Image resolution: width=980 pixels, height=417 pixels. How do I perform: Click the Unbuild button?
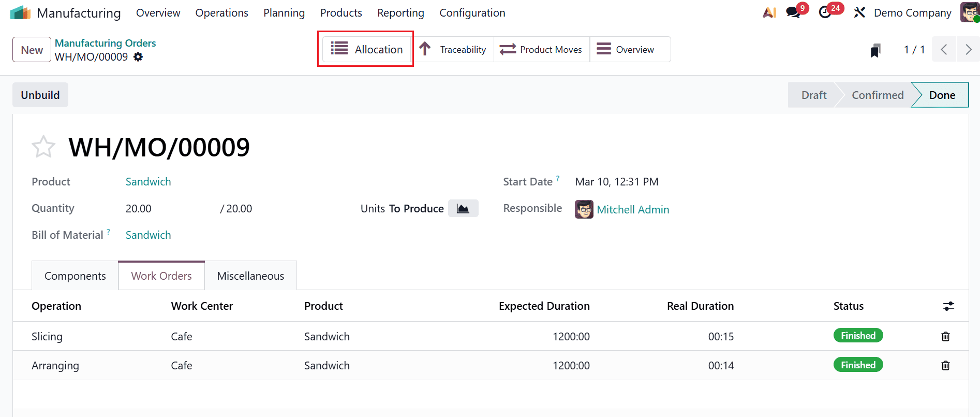point(40,95)
